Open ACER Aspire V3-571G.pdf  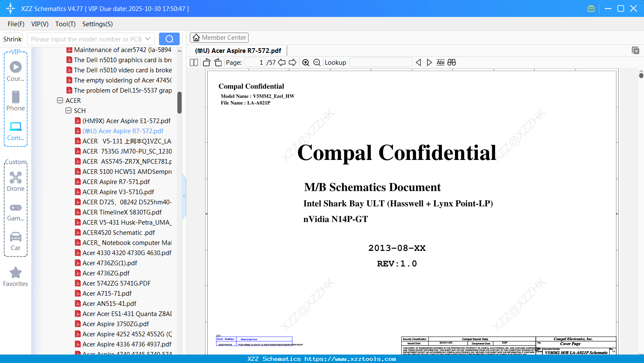pyautogui.click(x=118, y=192)
